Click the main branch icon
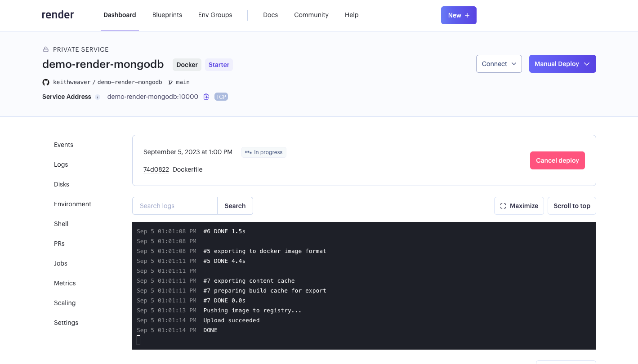Image resolution: width=638 pixels, height=364 pixels. click(170, 82)
